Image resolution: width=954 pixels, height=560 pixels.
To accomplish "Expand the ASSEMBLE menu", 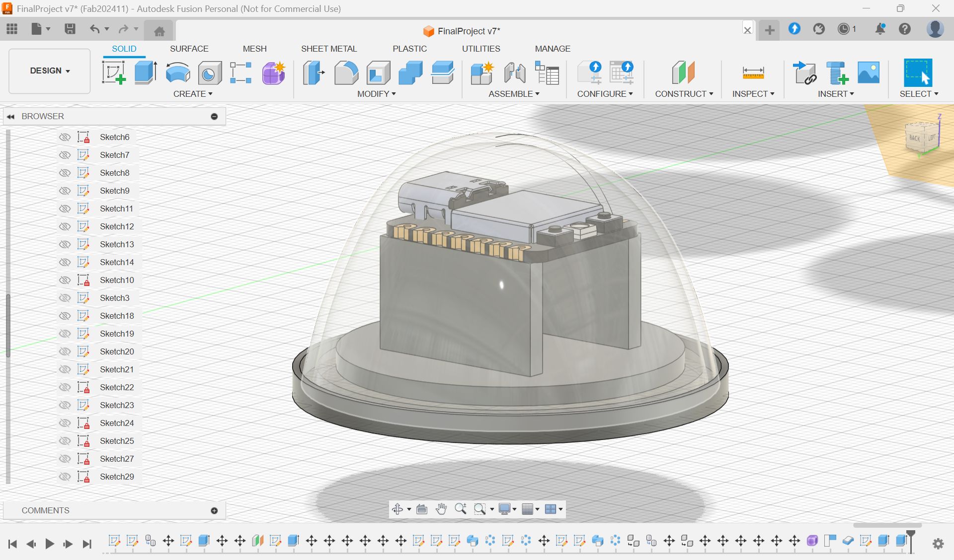I will coord(514,94).
